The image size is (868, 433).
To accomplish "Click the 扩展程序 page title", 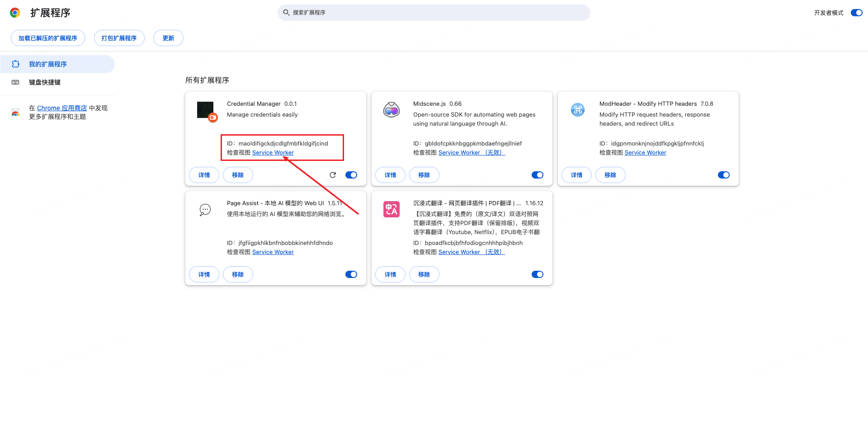I will [50, 13].
